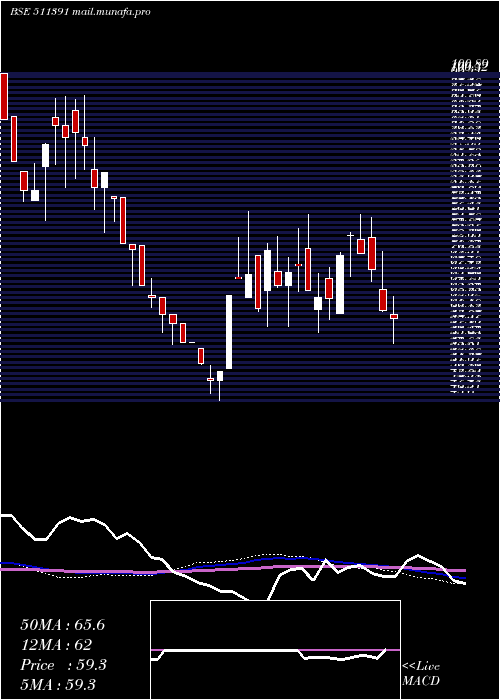Image resolution: width=500 pixels, height=700 pixels.
Task: Click the first red candlestick at the chart's left edge
Action: click(4, 96)
